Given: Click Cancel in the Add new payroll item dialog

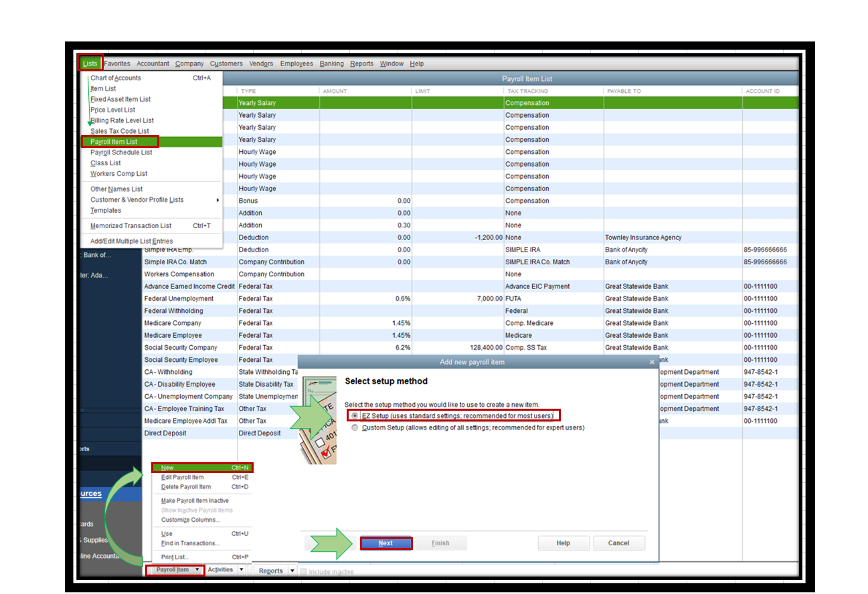Looking at the screenshot, I should (618, 543).
